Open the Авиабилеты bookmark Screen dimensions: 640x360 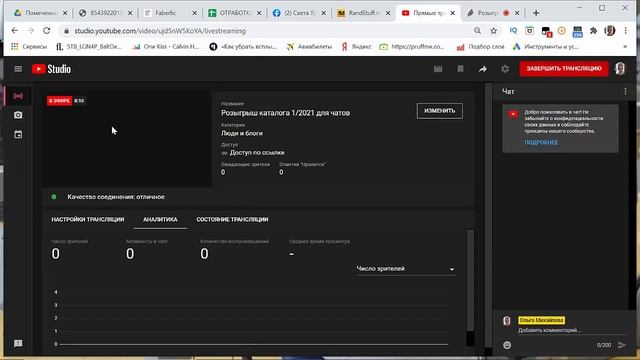coord(309,47)
